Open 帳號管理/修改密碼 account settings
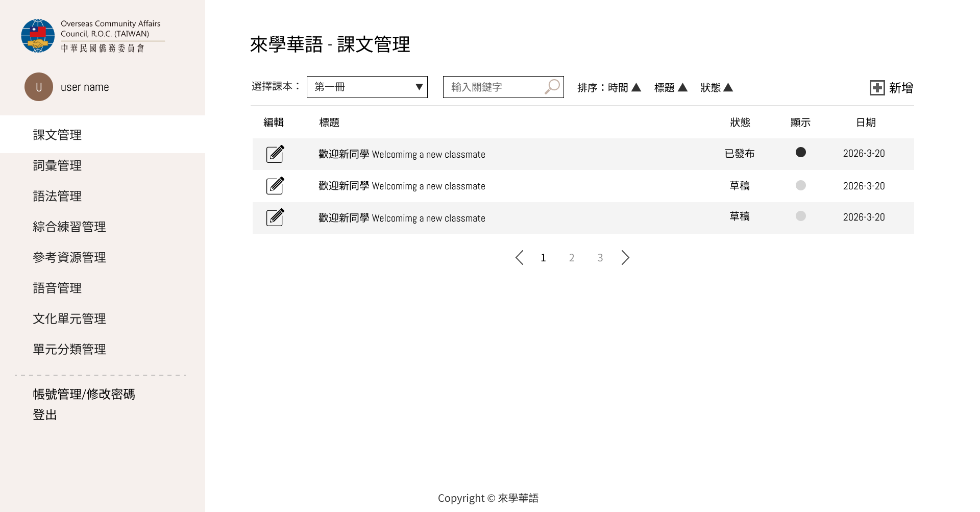Screen dimensions: 980x512 [x=84, y=394]
